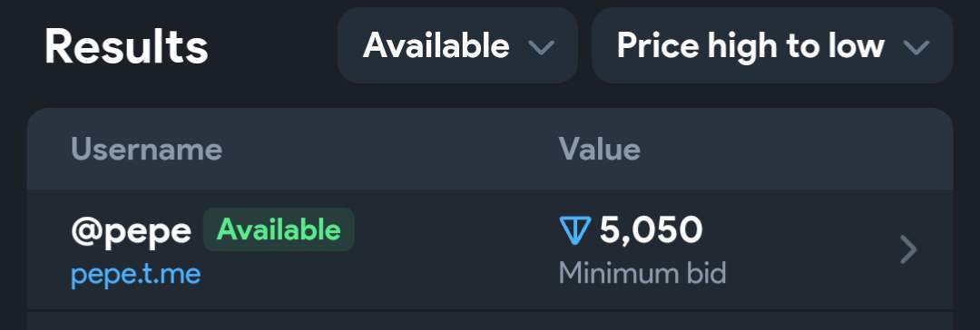Expand the Price high to low sort menu
This screenshot has width=980, height=330.
point(772,45)
